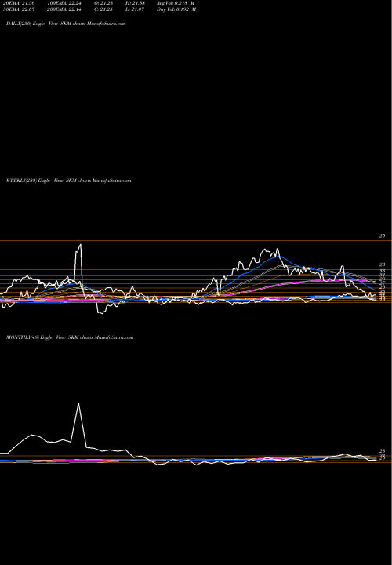Click the sharp peak on monthly chart line
The height and width of the screenshot is (565, 392).
78,403
